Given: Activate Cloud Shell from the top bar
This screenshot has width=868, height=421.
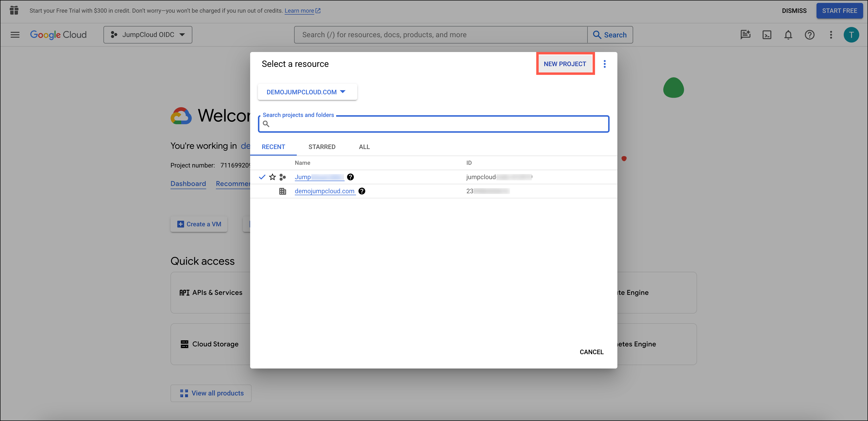Looking at the screenshot, I should (x=767, y=35).
